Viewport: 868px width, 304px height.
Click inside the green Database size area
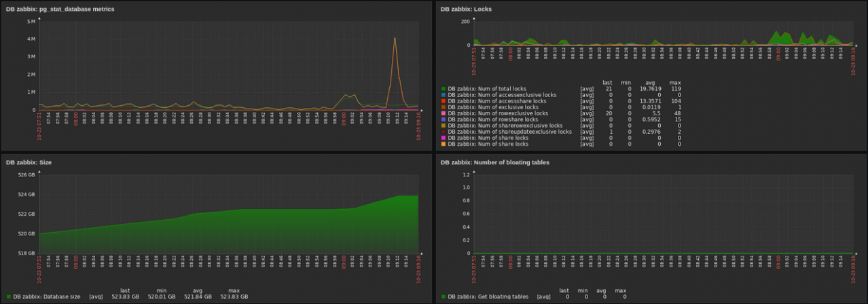point(224,234)
